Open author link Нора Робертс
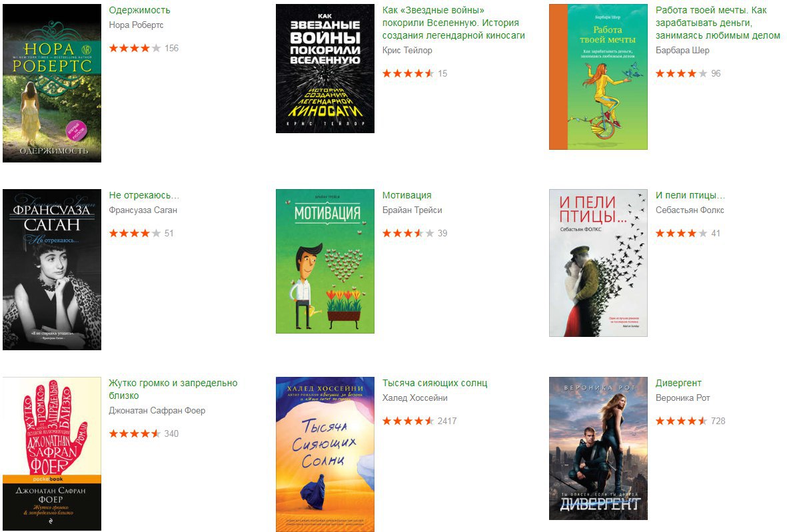The image size is (787, 532). [136, 25]
